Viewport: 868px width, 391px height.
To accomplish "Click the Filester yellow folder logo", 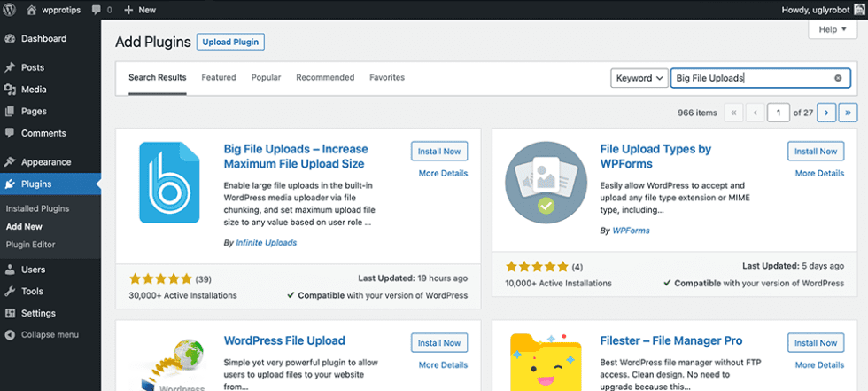I will pyautogui.click(x=546, y=361).
